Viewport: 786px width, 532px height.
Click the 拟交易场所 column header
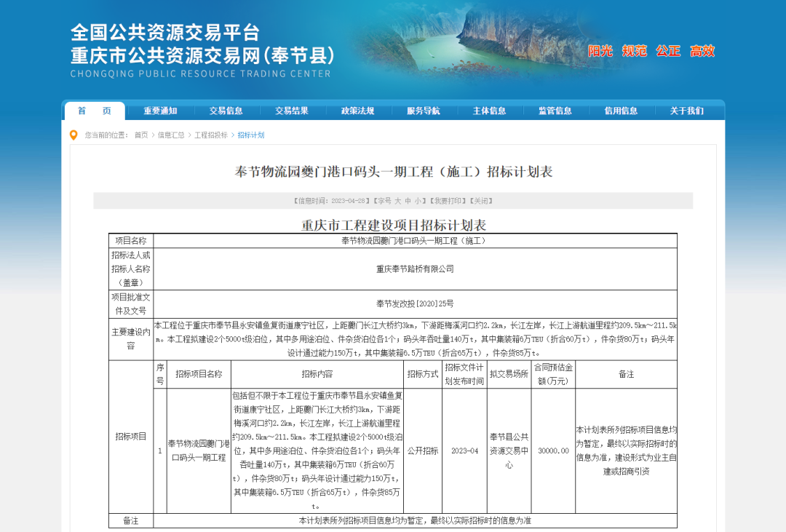(509, 374)
